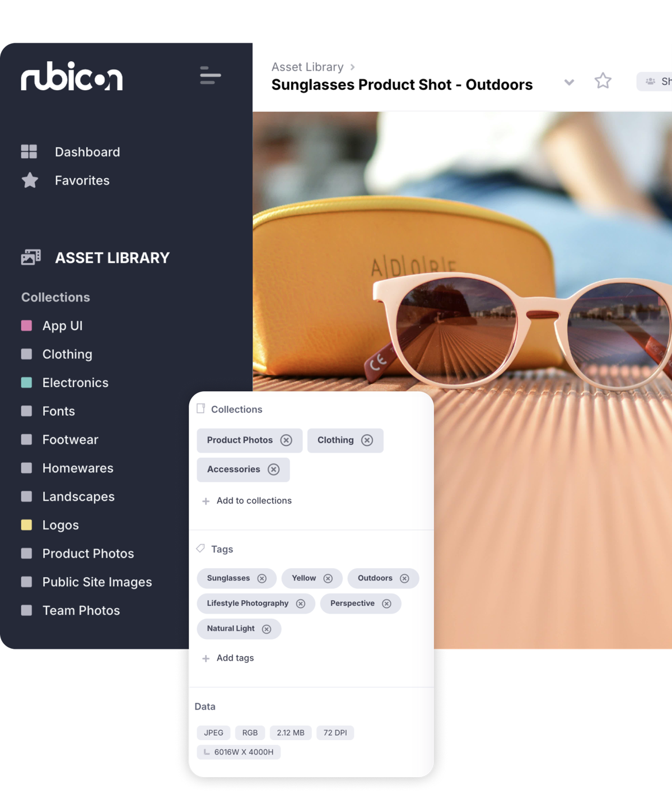Image resolution: width=672 pixels, height=803 pixels.
Task: Click the star icon beside Favorites
Action: tap(29, 180)
